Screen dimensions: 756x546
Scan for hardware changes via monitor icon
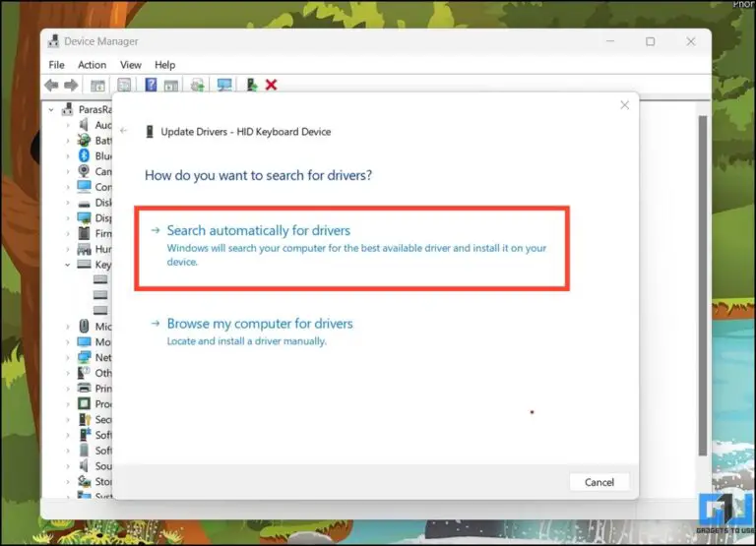tap(224, 86)
